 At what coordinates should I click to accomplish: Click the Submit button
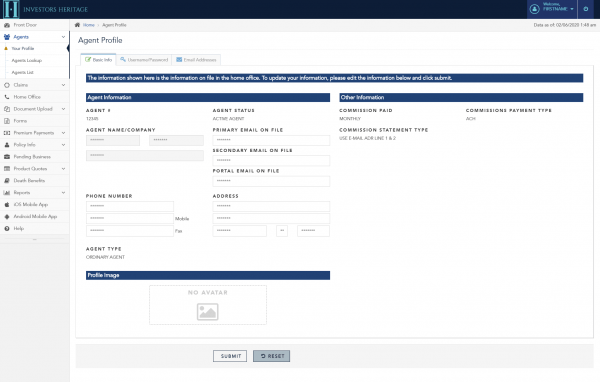point(230,356)
